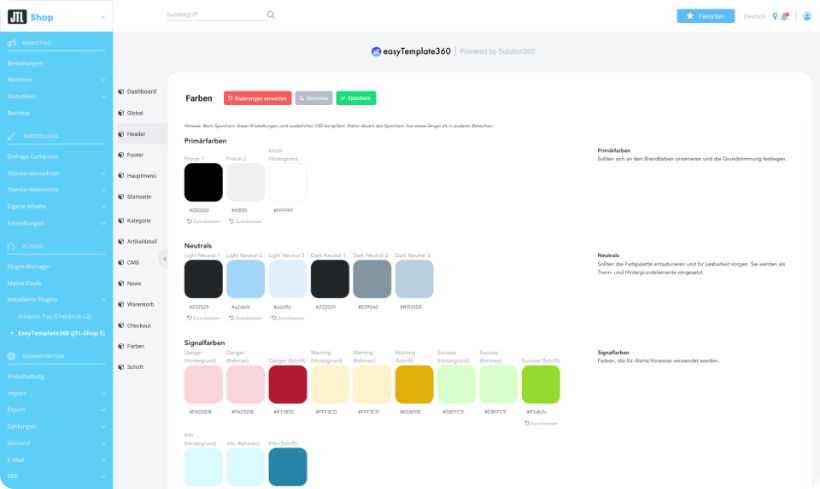Pick the Light Neutral 2 blue swatch
The image size is (820, 489).
[x=245, y=279]
